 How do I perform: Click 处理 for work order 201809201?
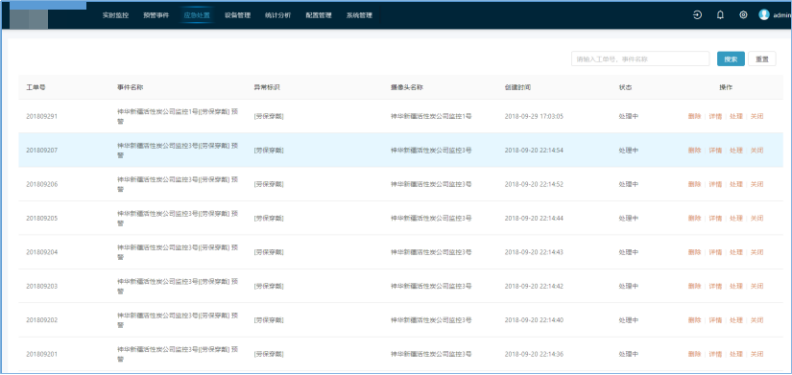pyautogui.click(x=736, y=354)
